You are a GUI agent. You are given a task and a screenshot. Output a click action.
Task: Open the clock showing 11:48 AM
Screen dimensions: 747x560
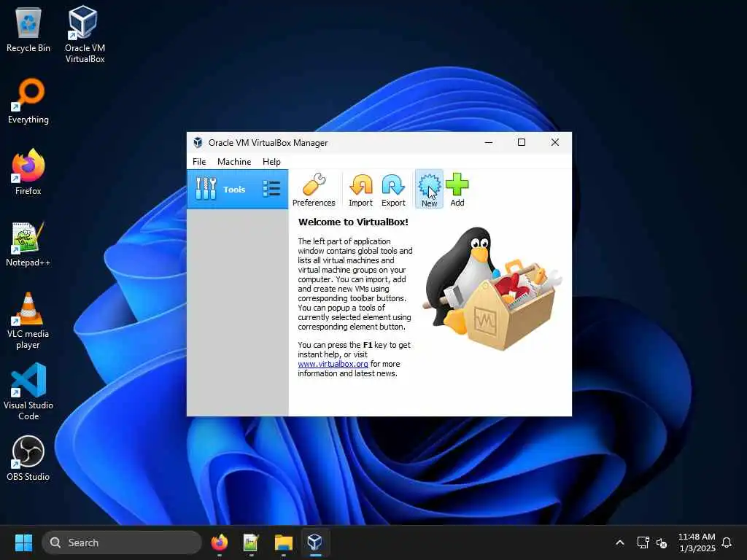tap(697, 542)
